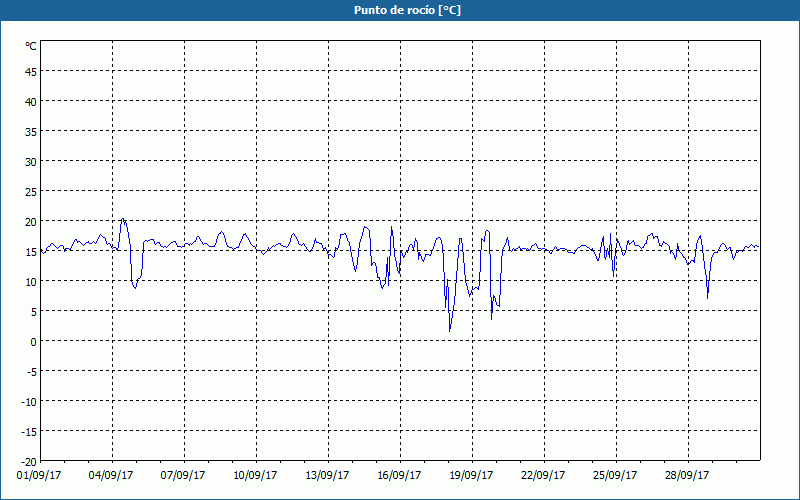Click the 01/09/17 date label
Image resolution: width=800 pixels, height=500 pixels.
coord(39,475)
